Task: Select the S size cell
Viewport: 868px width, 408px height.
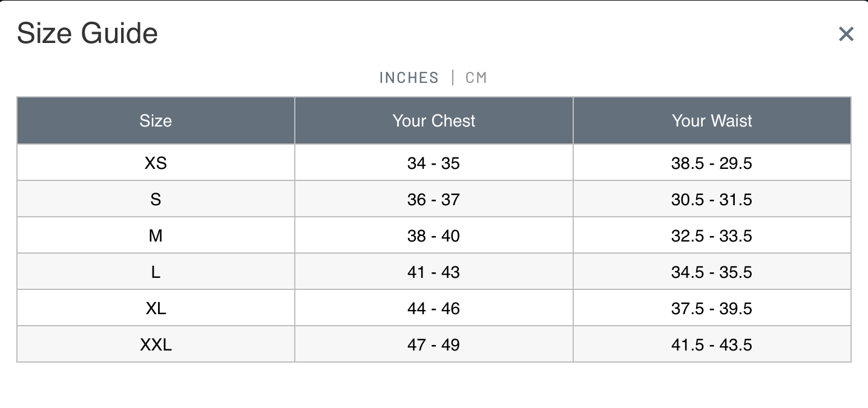Action: coord(156,199)
